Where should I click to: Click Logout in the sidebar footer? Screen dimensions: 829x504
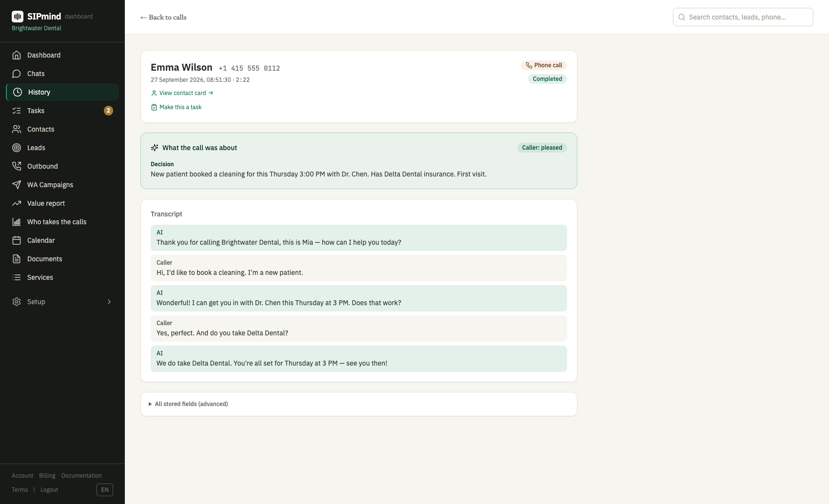point(49,490)
